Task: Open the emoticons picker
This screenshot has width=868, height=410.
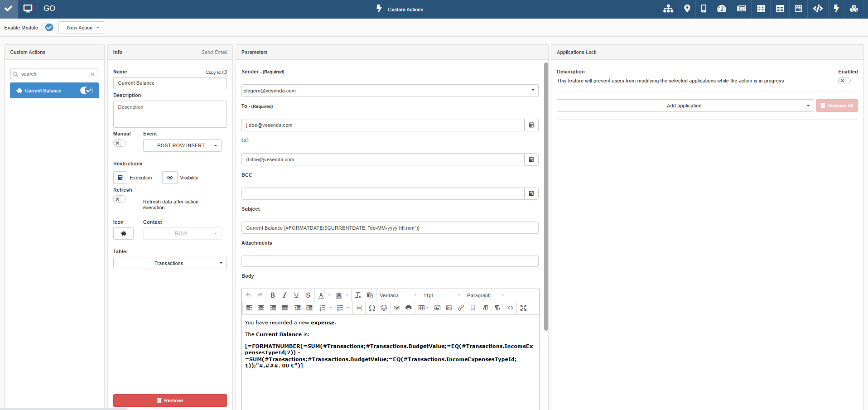Action: (x=384, y=308)
